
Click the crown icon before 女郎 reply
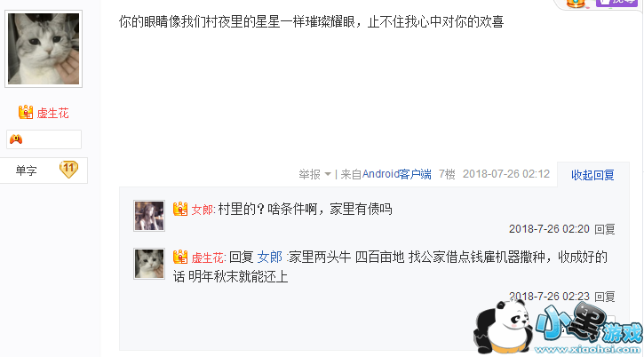coord(180,209)
